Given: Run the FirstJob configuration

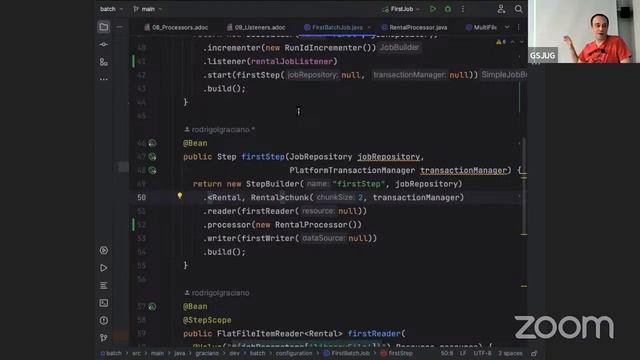Looking at the screenshot, I should (433, 9).
